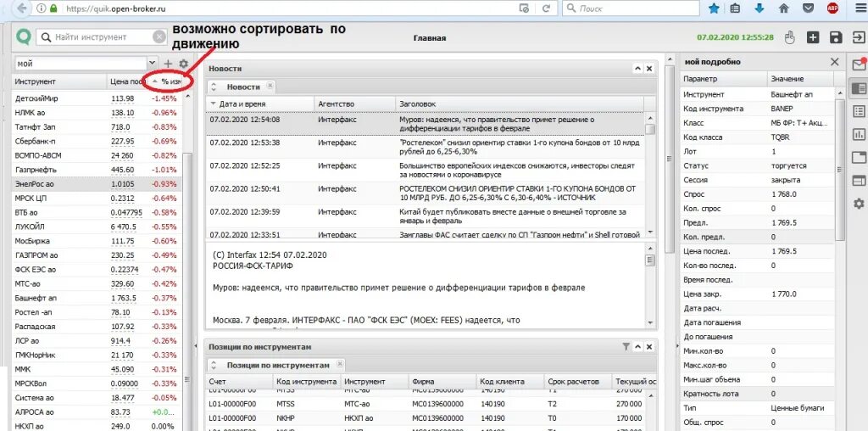Click the 'Заголовок' column header
Screen dimensions: 868x431
pos(520,104)
